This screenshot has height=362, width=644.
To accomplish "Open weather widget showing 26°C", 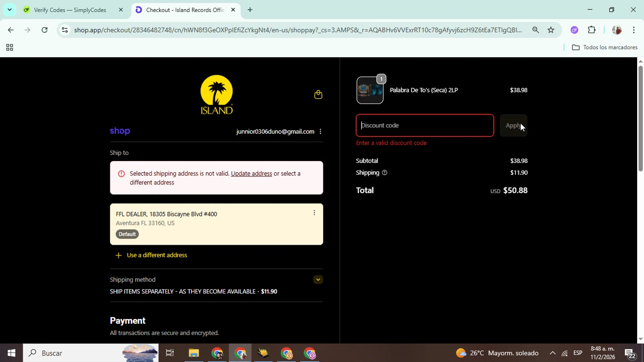I will click(497, 353).
